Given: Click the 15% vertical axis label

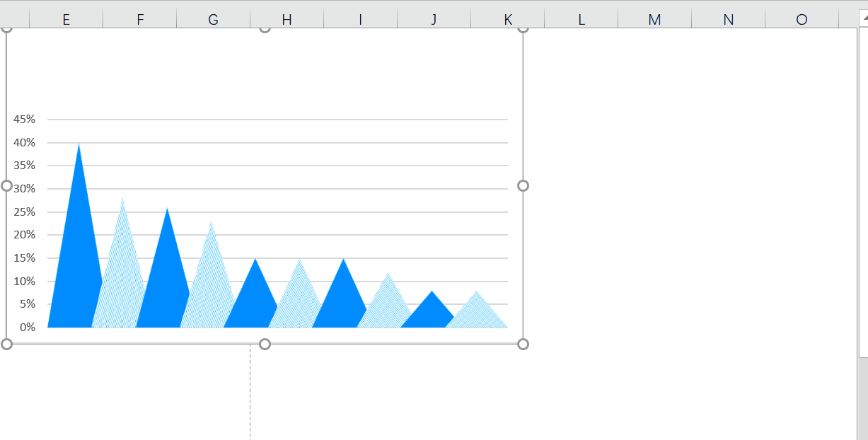Looking at the screenshot, I should 24,257.
